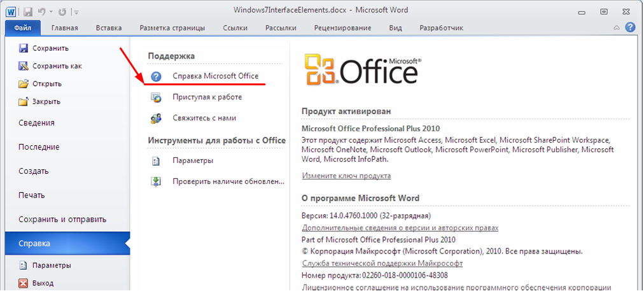644x291 pixels.
Task: Open the Ссылки tab
Action: [235, 28]
